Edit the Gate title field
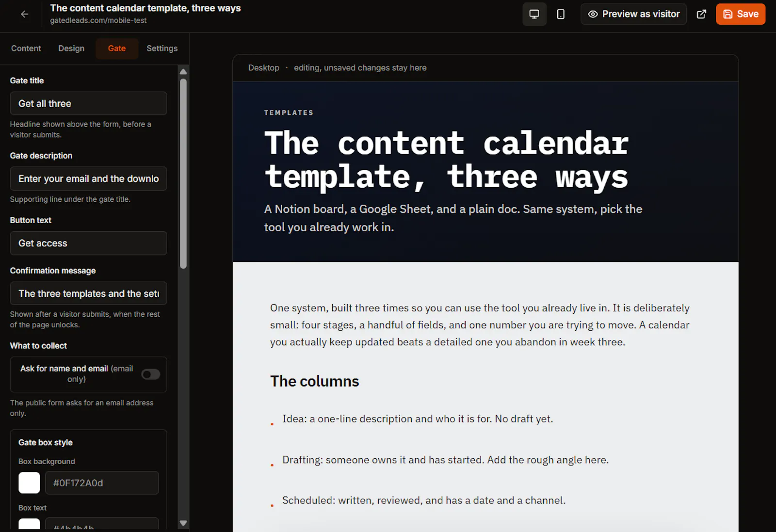Image resolution: width=776 pixels, height=532 pixels. point(88,103)
